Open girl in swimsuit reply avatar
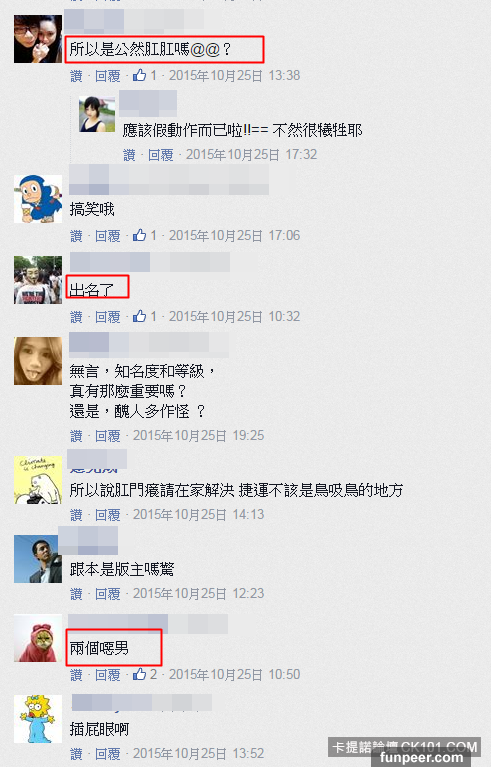The width and height of the screenshot is (491, 767). tap(97, 114)
